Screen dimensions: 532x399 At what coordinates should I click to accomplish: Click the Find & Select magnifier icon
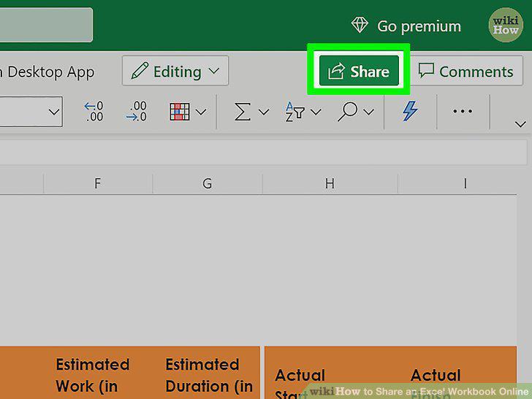[x=347, y=112]
